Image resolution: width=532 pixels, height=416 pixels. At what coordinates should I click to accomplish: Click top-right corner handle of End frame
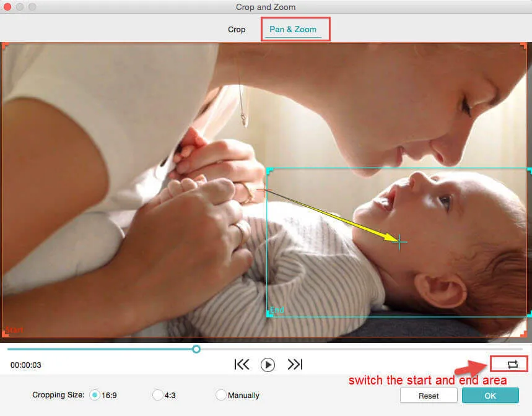tap(528, 170)
